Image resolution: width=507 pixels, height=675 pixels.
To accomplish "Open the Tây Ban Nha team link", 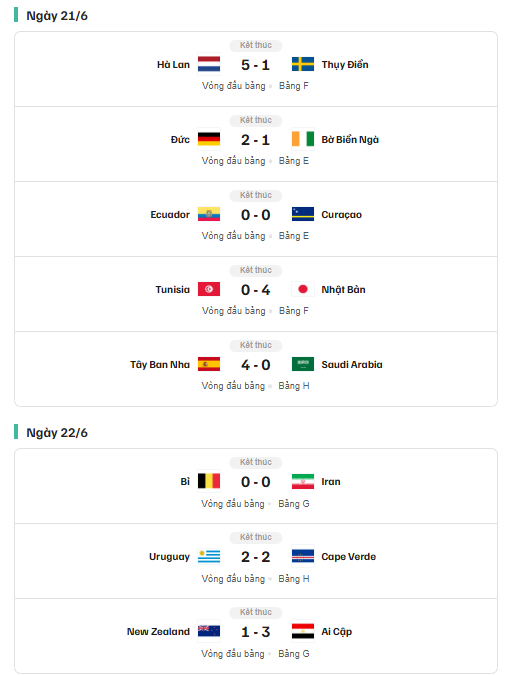I will tap(160, 365).
